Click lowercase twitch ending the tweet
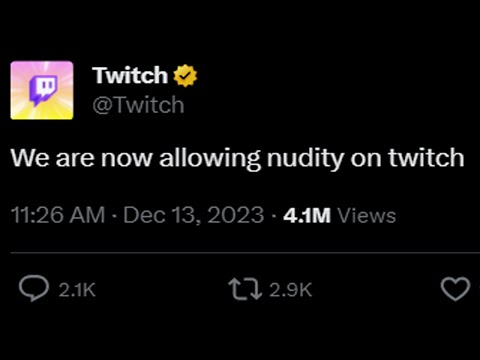This screenshot has width=480, height=360. pyautogui.click(x=426, y=157)
